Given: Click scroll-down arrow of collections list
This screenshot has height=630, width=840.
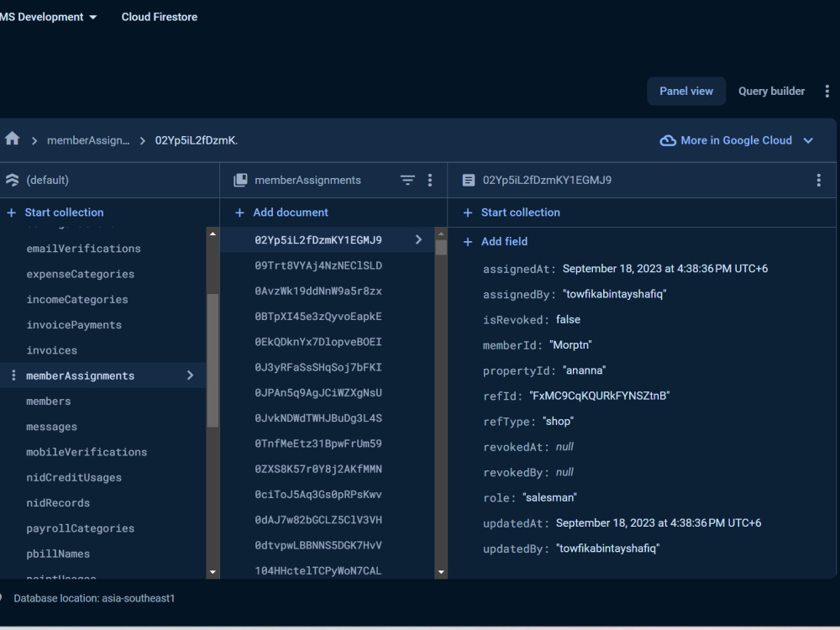Looking at the screenshot, I should (x=213, y=572).
